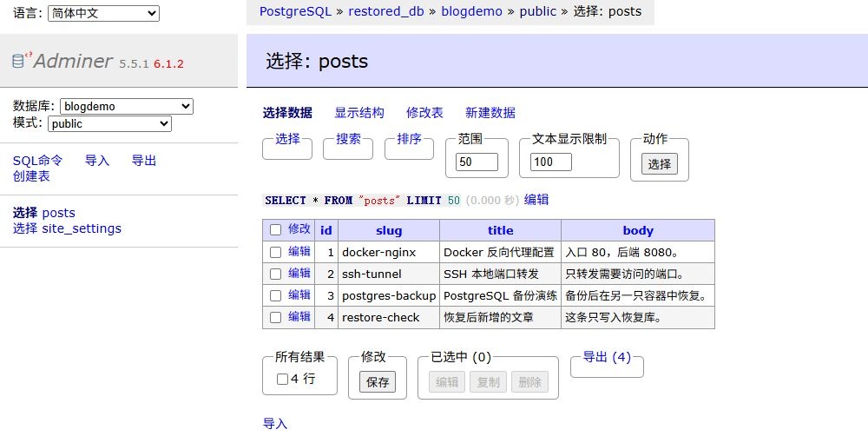
Task: Click the 导入 link below the results
Action: (275, 424)
